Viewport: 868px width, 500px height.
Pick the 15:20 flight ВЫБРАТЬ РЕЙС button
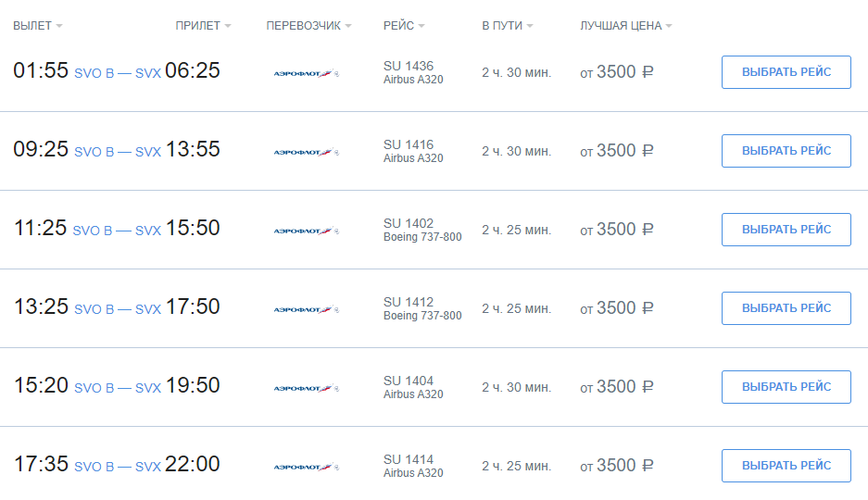(x=786, y=387)
